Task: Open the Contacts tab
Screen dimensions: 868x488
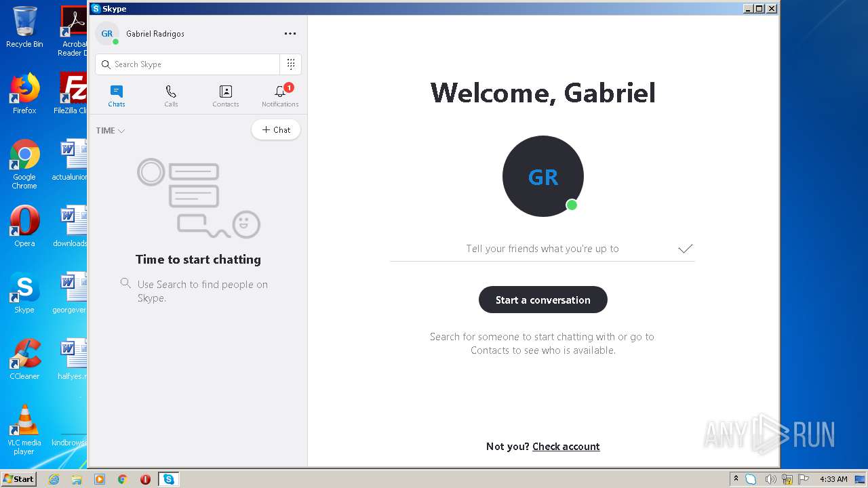Action: click(x=226, y=96)
